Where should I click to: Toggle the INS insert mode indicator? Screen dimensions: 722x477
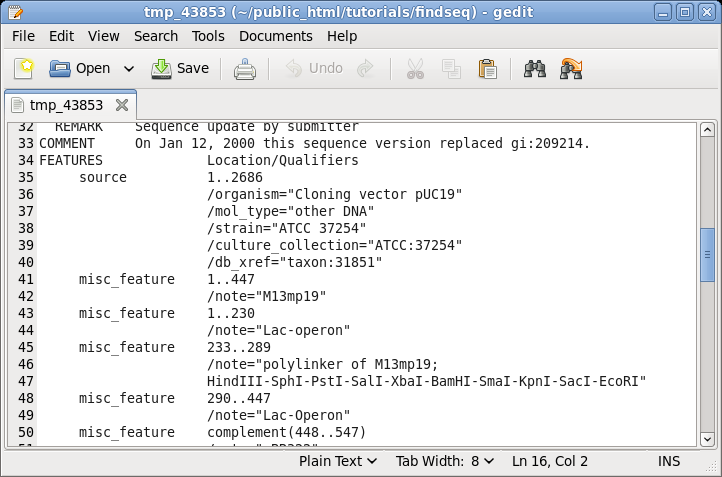669,461
